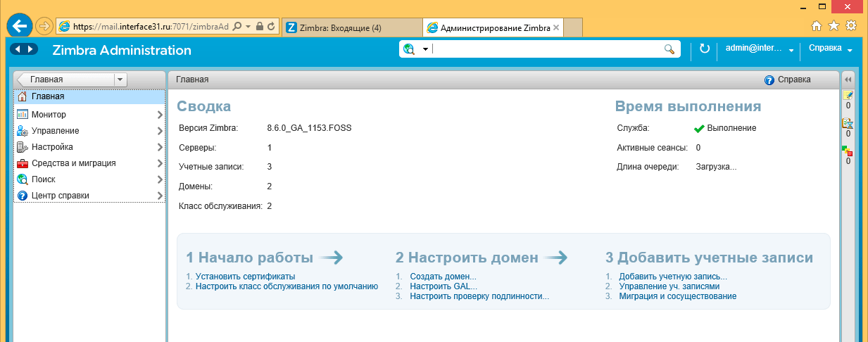Expand Поиск tree chevron
This screenshot has height=342, width=868.
[160, 179]
